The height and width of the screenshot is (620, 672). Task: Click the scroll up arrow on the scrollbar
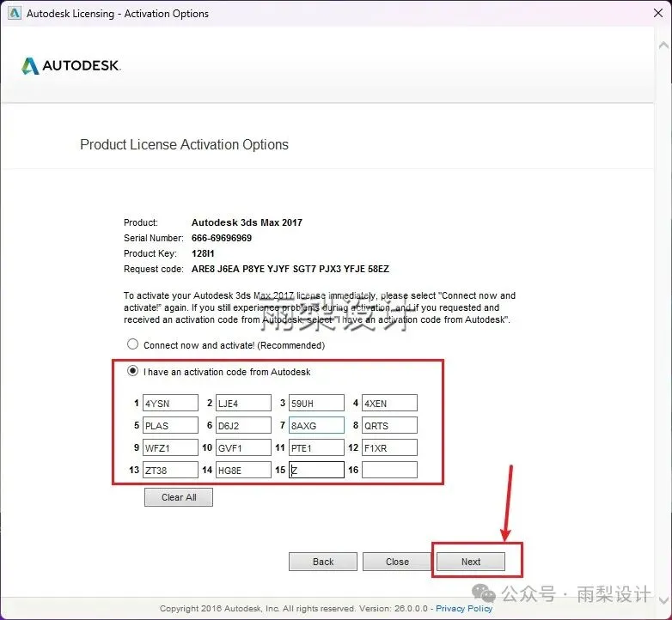click(x=664, y=45)
